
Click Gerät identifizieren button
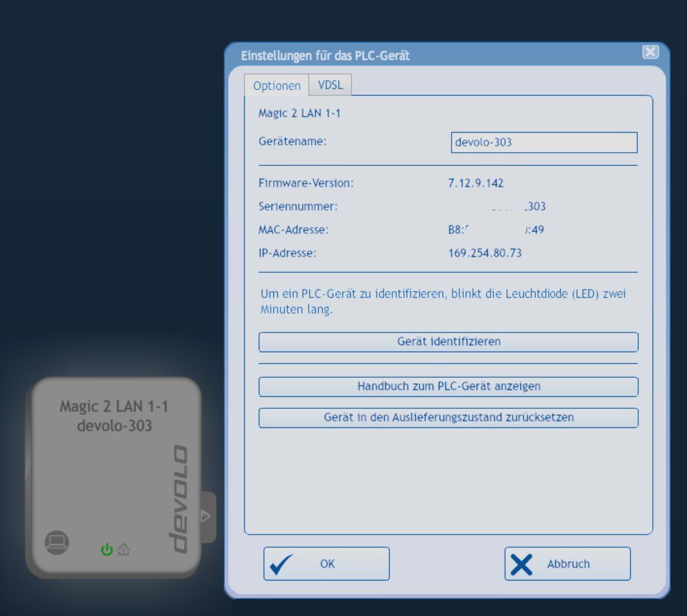448,342
